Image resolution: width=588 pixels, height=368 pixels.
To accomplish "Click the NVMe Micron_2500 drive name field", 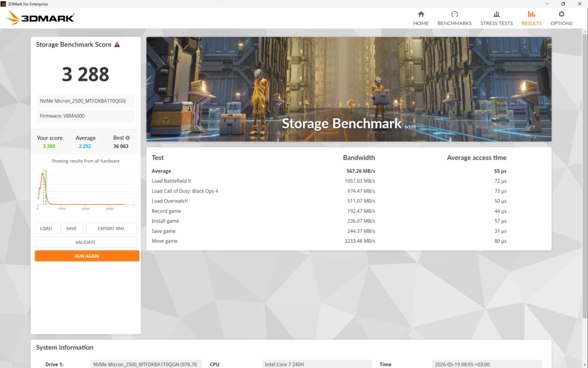I will click(85, 101).
